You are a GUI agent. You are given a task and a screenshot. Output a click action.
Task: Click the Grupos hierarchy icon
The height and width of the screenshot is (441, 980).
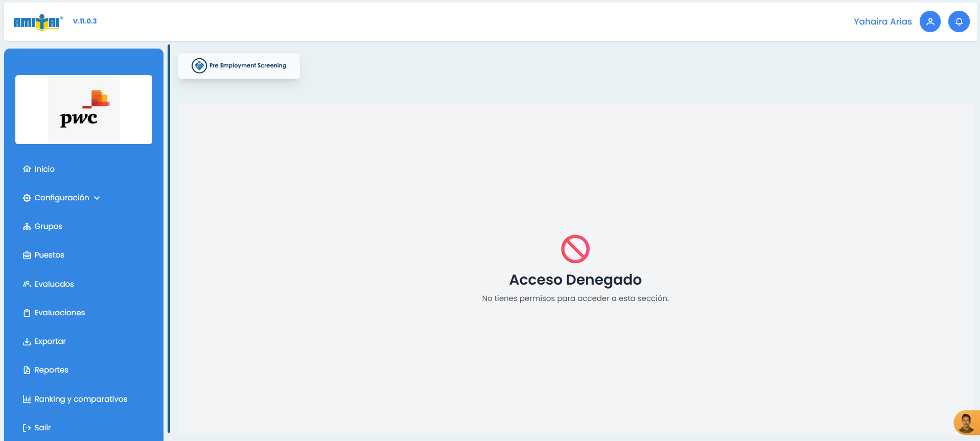click(x=27, y=226)
